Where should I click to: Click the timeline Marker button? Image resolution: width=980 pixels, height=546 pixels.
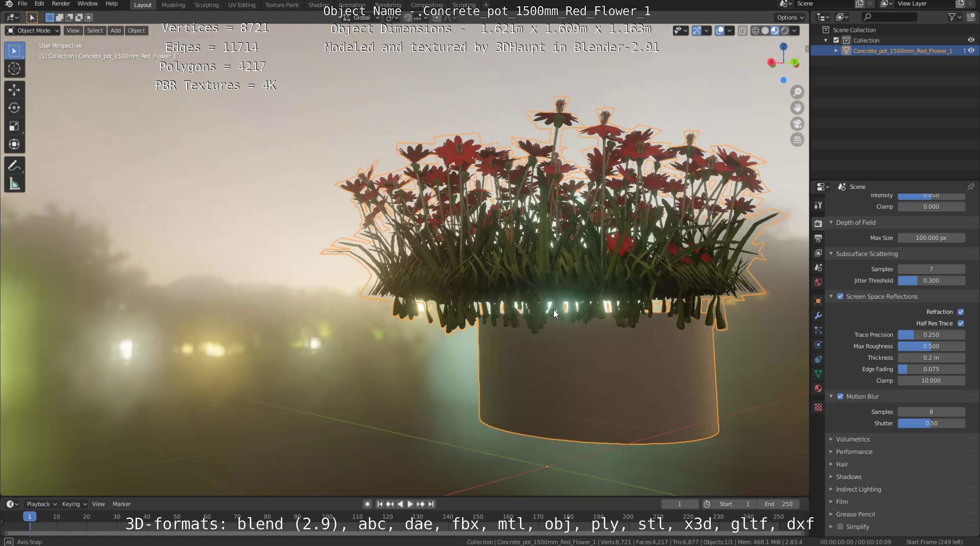coord(122,504)
